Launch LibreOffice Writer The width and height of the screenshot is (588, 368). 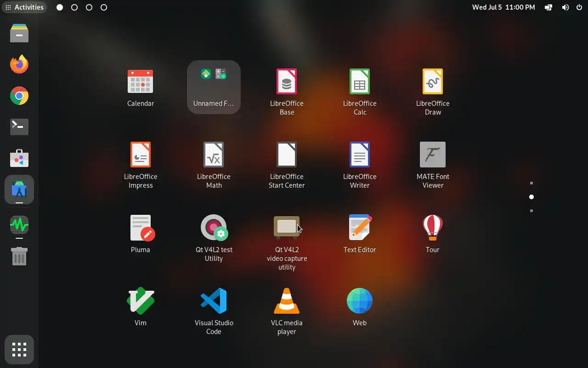pyautogui.click(x=360, y=165)
